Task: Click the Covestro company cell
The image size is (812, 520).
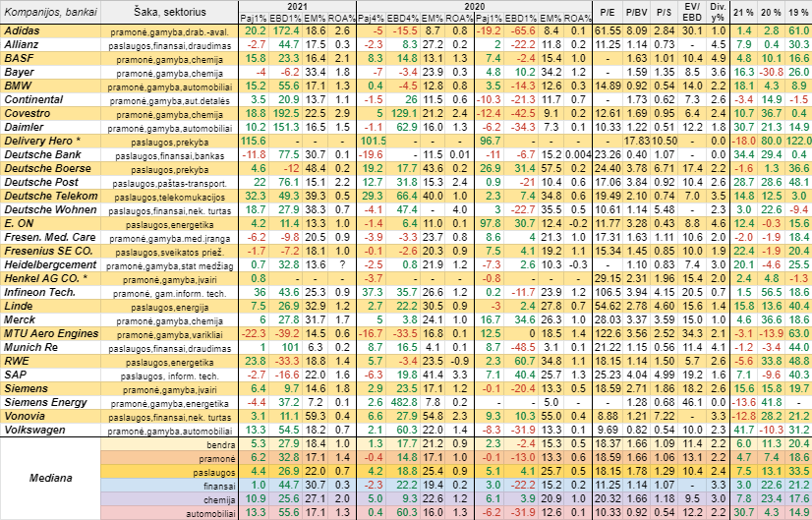Action: click(50, 113)
